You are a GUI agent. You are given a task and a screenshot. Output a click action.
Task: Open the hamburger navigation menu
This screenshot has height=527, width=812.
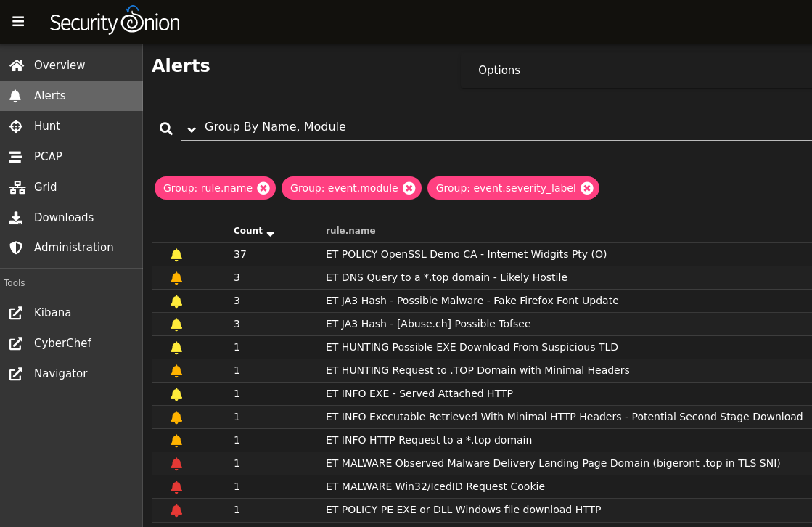(x=18, y=21)
